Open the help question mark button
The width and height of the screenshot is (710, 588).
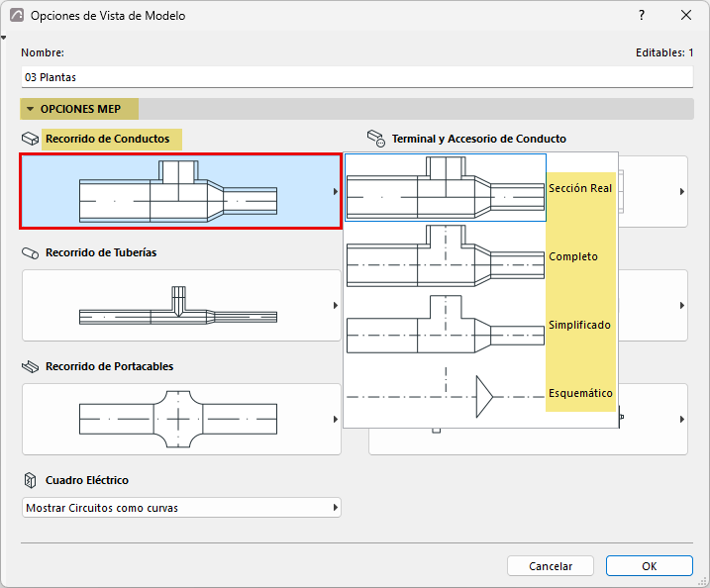coord(642,16)
